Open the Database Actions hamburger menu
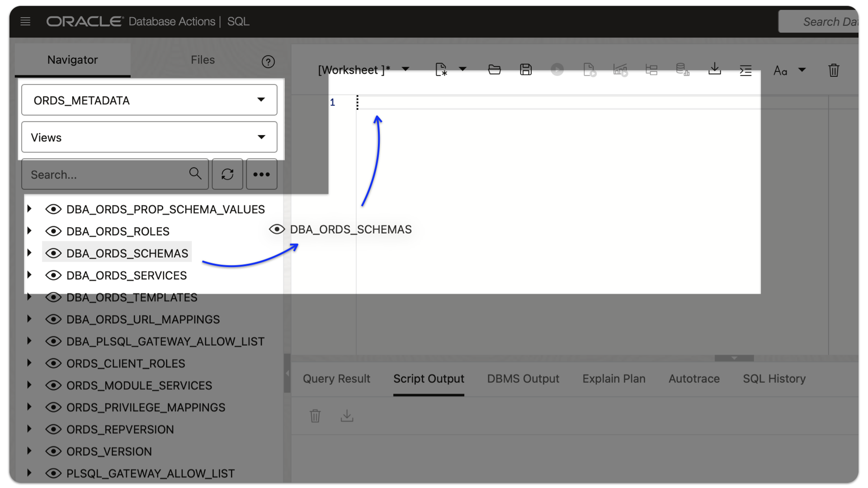This screenshot has height=488, width=868. (x=25, y=21)
